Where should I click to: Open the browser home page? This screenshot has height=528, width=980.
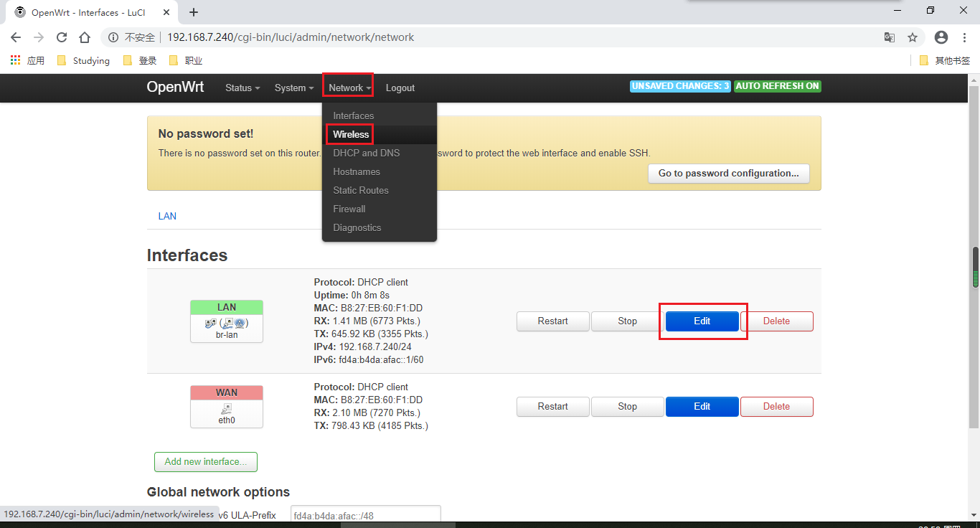click(85, 37)
